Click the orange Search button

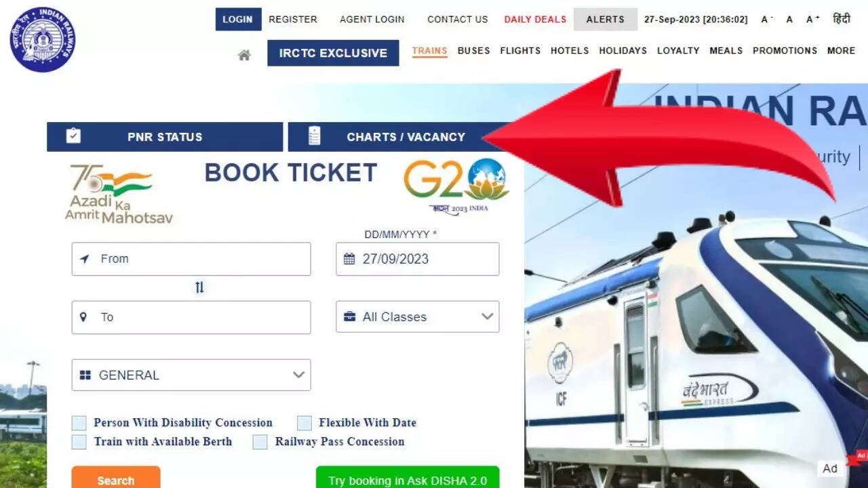[116, 477]
